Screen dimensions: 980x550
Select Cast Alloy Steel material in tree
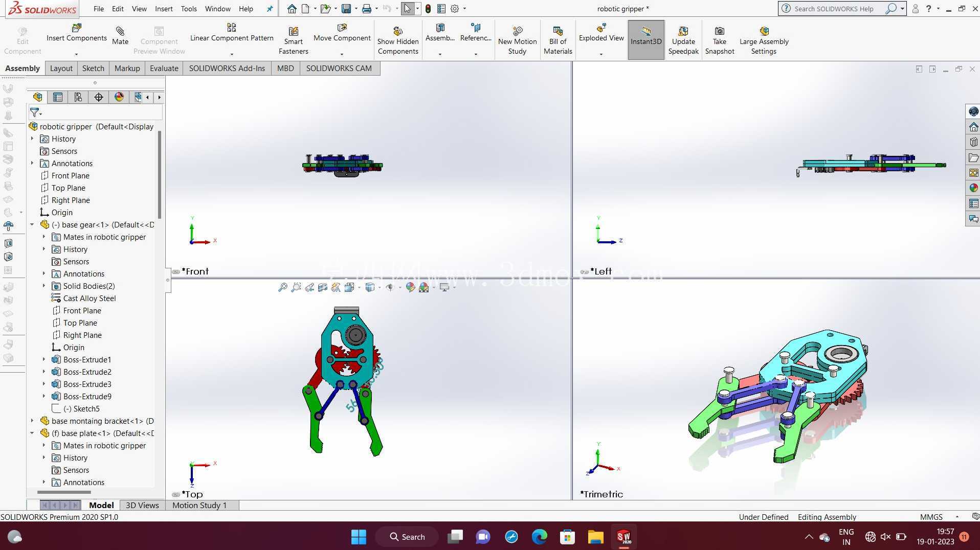(x=90, y=298)
